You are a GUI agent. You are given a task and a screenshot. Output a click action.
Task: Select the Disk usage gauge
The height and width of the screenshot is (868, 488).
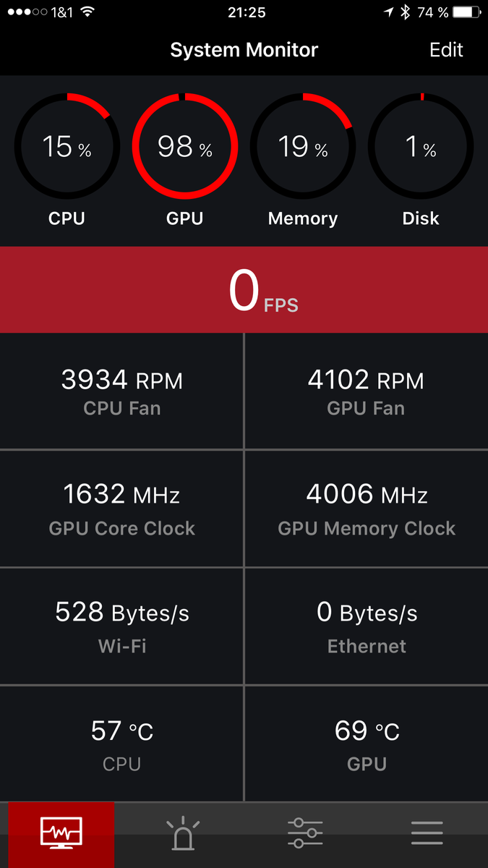(421, 147)
